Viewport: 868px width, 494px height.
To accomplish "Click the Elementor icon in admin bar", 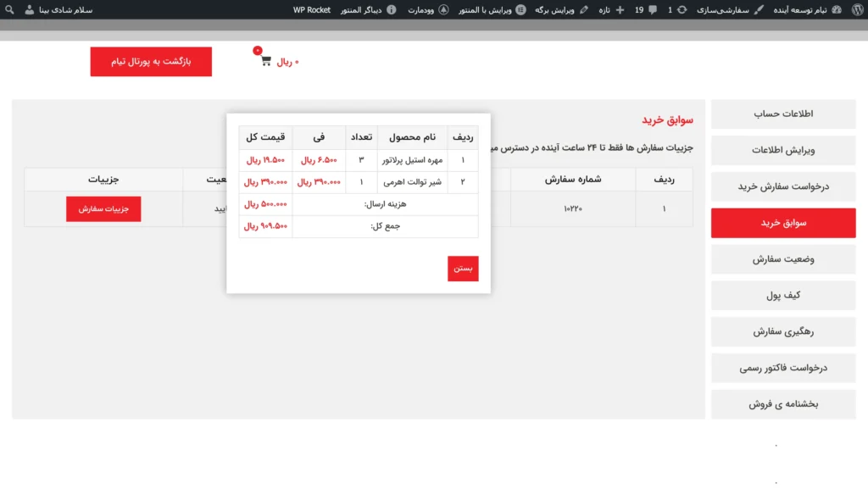I will (x=521, y=9).
